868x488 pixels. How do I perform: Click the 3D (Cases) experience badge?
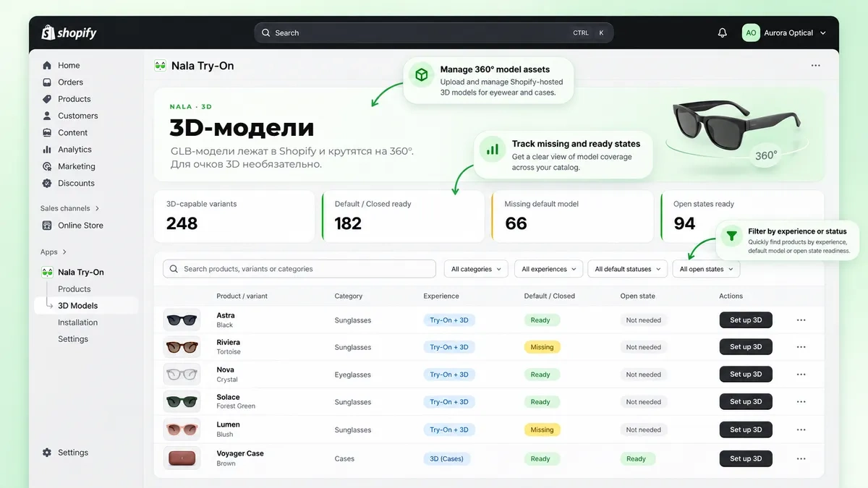click(447, 458)
